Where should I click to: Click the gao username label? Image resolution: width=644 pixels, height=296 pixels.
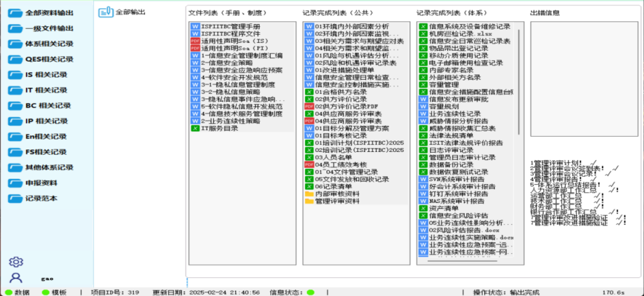(47, 279)
